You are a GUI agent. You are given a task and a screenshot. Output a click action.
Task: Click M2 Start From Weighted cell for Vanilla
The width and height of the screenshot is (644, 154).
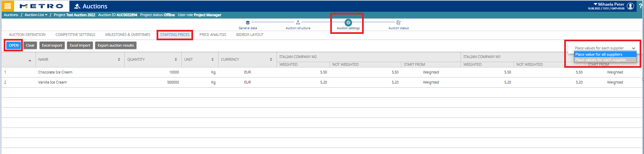coord(431,82)
